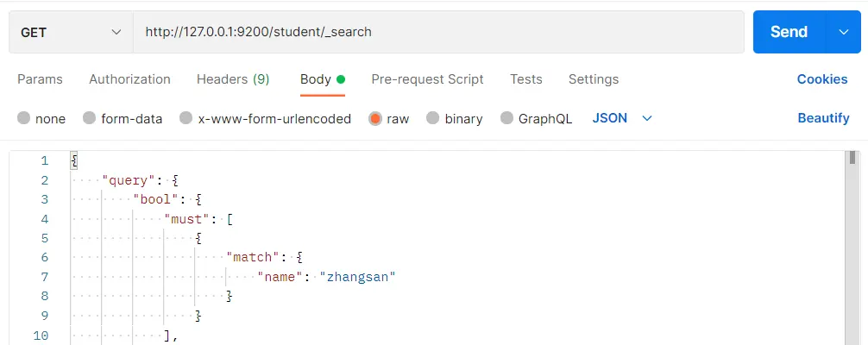
Task: Click the Send button
Action: click(789, 32)
